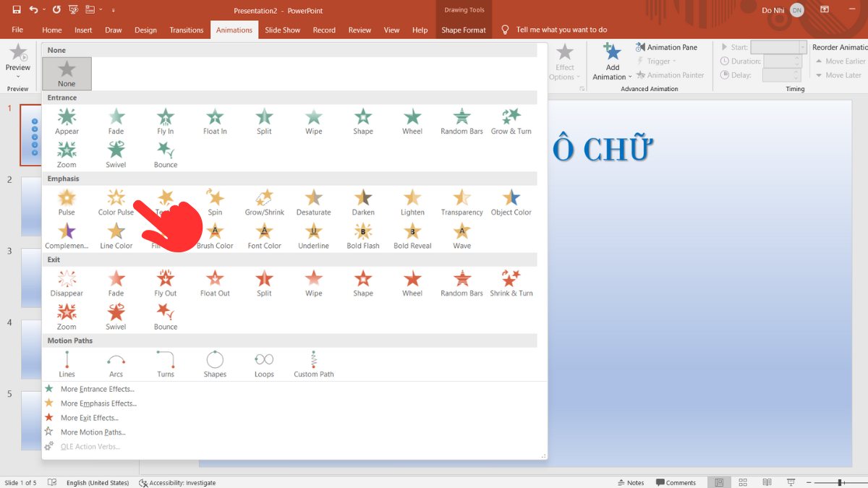Choose the Bold Flash emphasis effect
Image resolution: width=868 pixels, height=488 pixels.
click(363, 236)
